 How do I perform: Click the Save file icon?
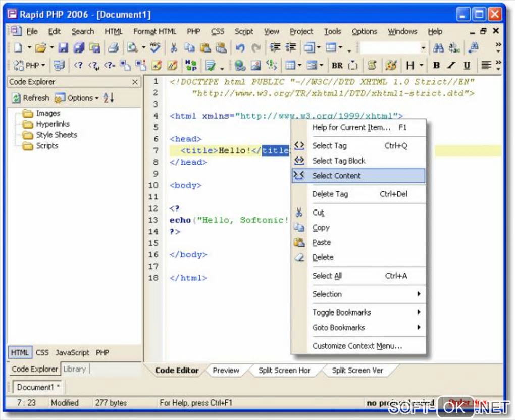pyautogui.click(x=63, y=48)
